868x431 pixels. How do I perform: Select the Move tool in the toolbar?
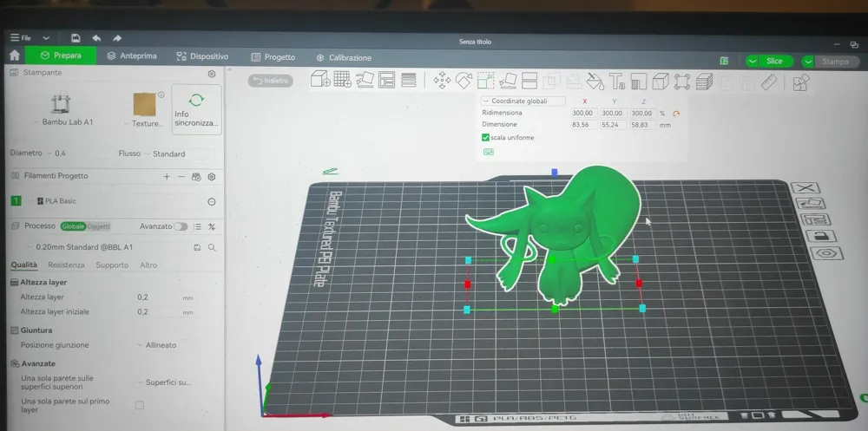tap(442, 81)
